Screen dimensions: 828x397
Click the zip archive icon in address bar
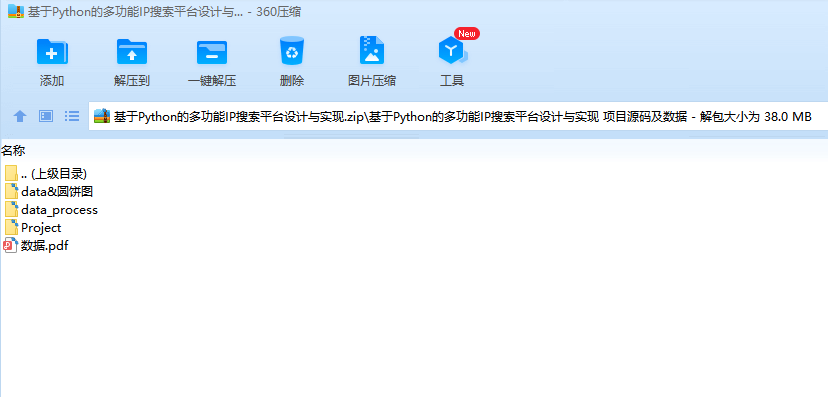point(102,116)
